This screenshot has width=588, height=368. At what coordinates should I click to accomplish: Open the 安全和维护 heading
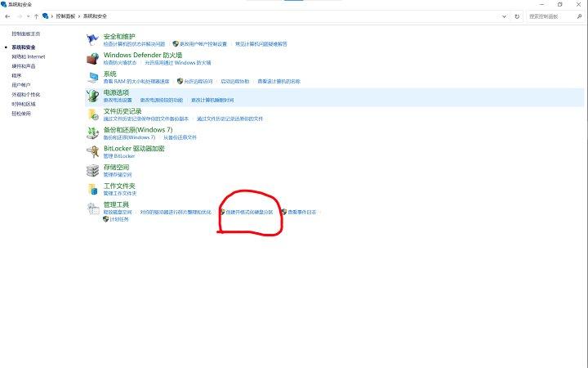[119, 37]
